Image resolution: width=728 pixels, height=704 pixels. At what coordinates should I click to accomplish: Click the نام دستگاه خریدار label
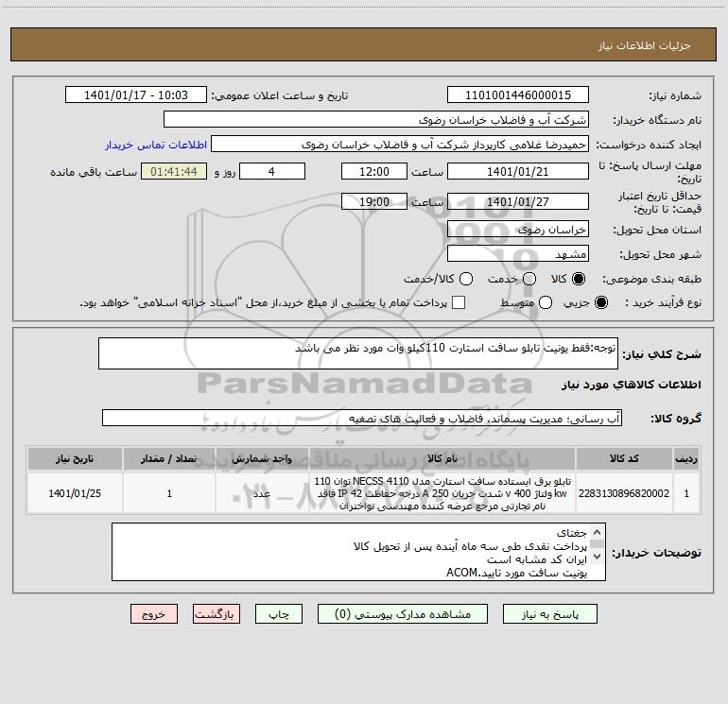tap(657, 120)
